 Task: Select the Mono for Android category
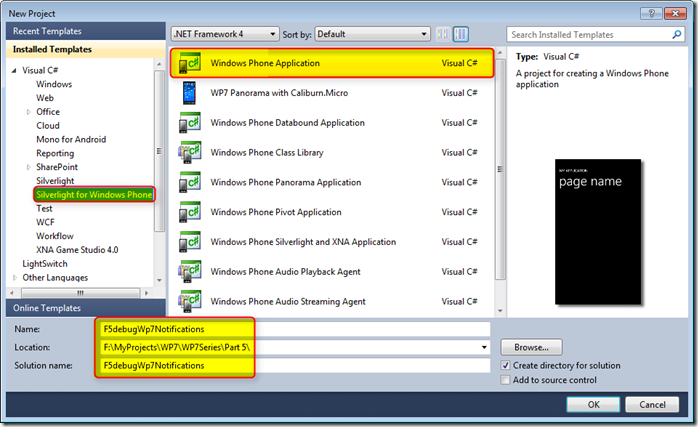click(71, 139)
